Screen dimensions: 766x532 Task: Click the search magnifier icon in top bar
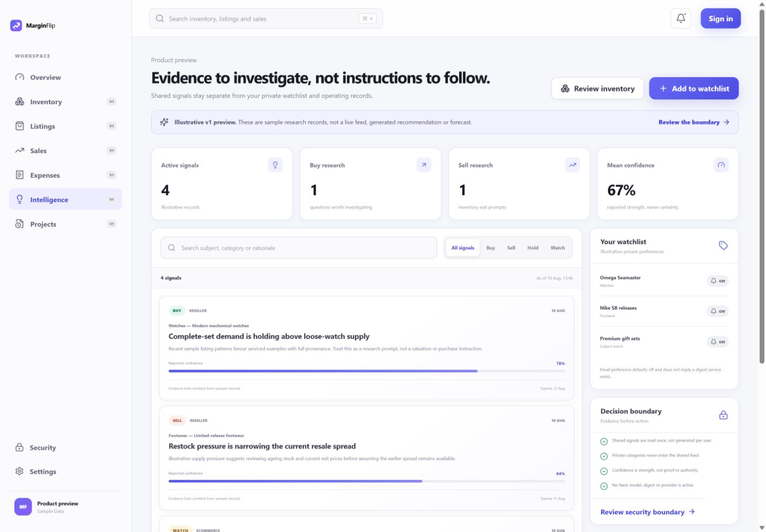point(160,18)
